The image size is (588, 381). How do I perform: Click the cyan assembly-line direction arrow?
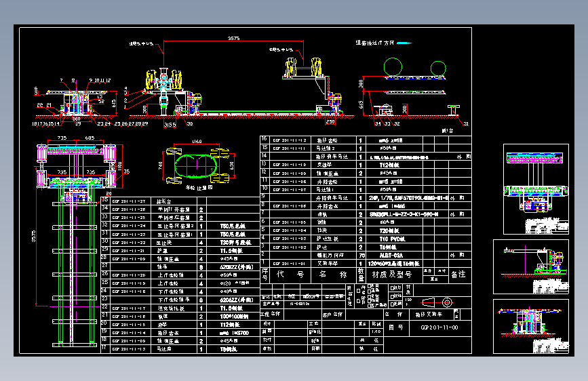pyautogui.click(x=404, y=43)
